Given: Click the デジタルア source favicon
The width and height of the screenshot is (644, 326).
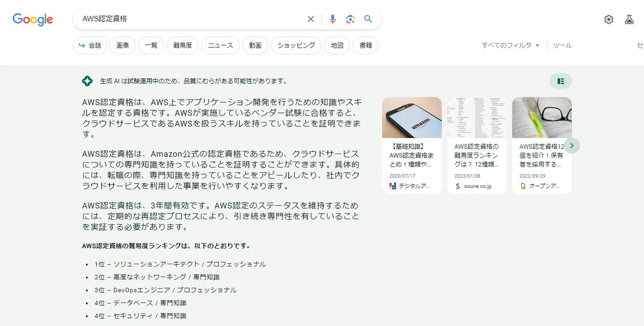Looking at the screenshot, I should [x=393, y=186].
